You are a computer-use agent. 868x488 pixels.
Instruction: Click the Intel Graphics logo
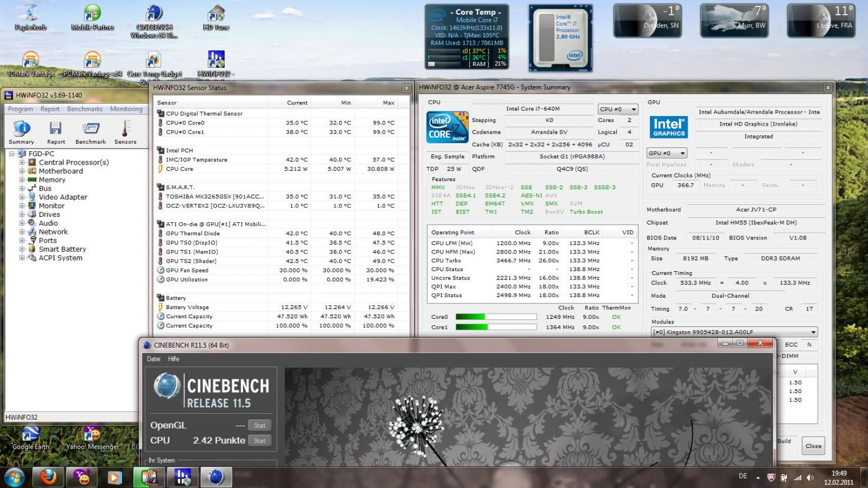[669, 127]
